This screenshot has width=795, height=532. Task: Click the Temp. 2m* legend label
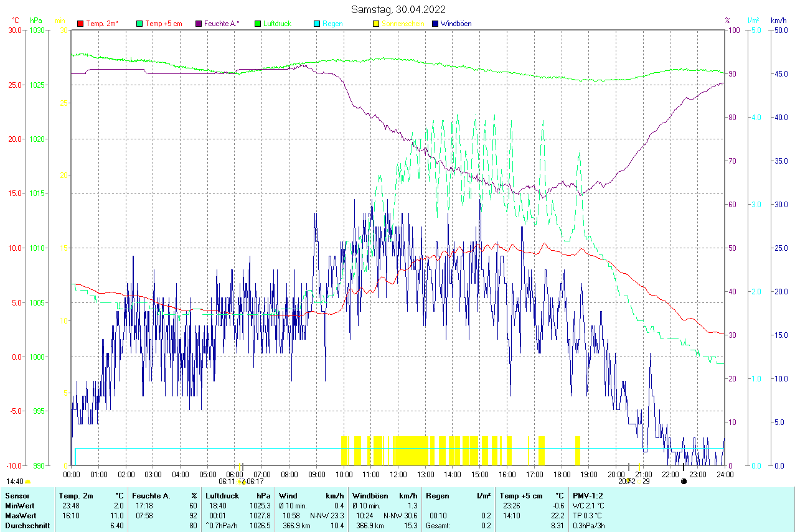pyautogui.click(x=102, y=24)
